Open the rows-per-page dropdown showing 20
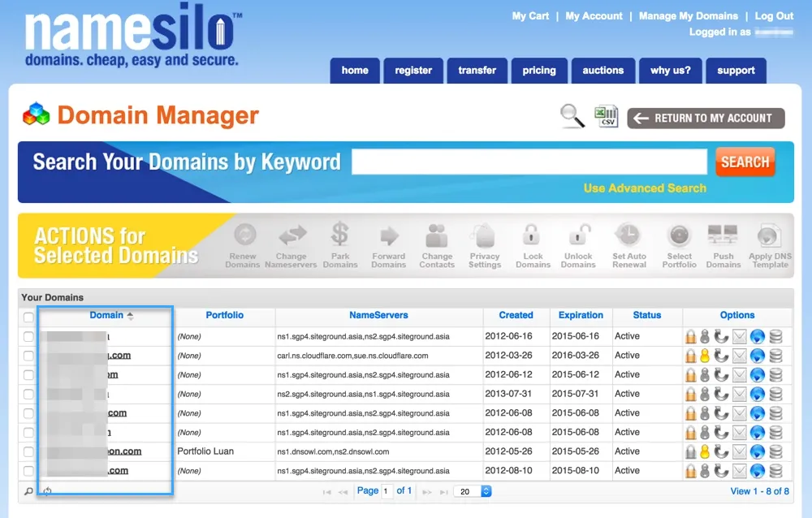Image resolution: width=812 pixels, height=518 pixels. coord(473,491)
